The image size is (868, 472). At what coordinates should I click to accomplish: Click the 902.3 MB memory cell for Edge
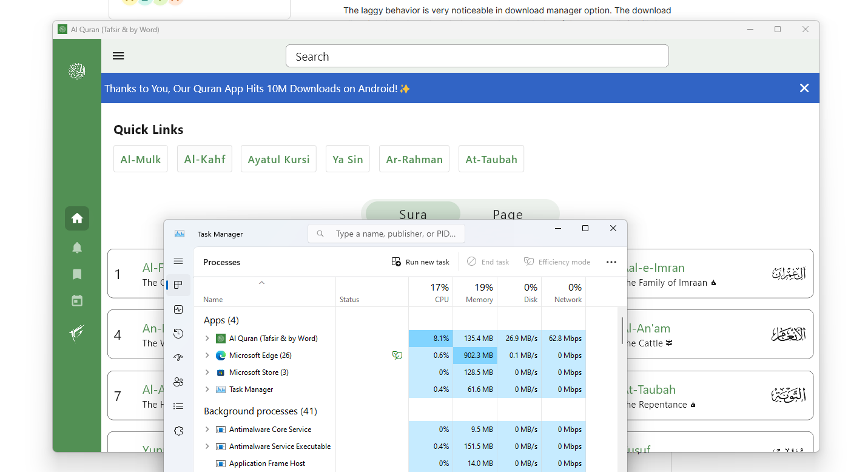tap(475, 356)
